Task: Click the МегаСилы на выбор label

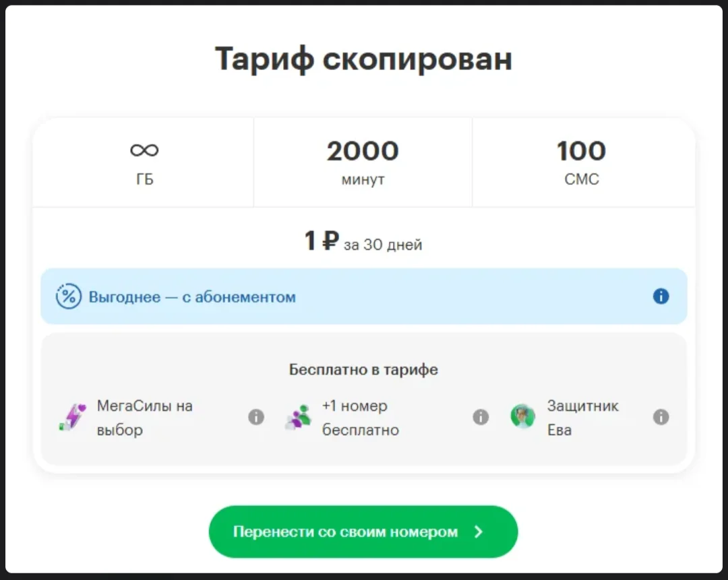Action: 144,418
